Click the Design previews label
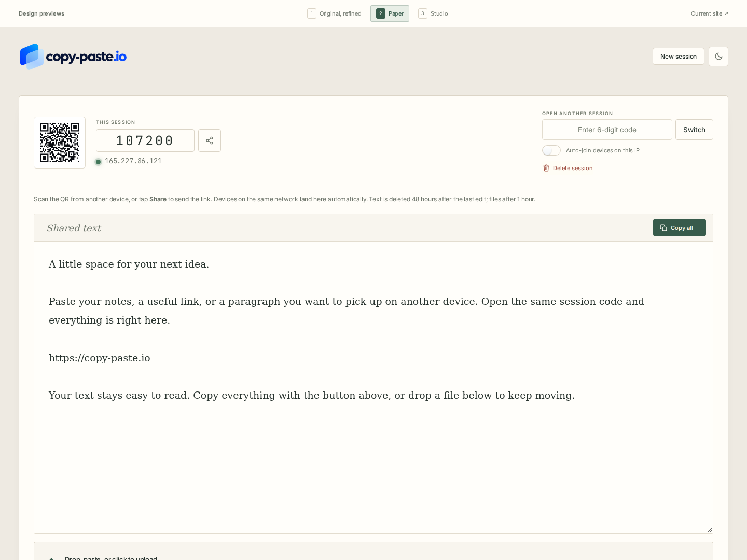The image size is (747, 560). click(x=41, y=13)
